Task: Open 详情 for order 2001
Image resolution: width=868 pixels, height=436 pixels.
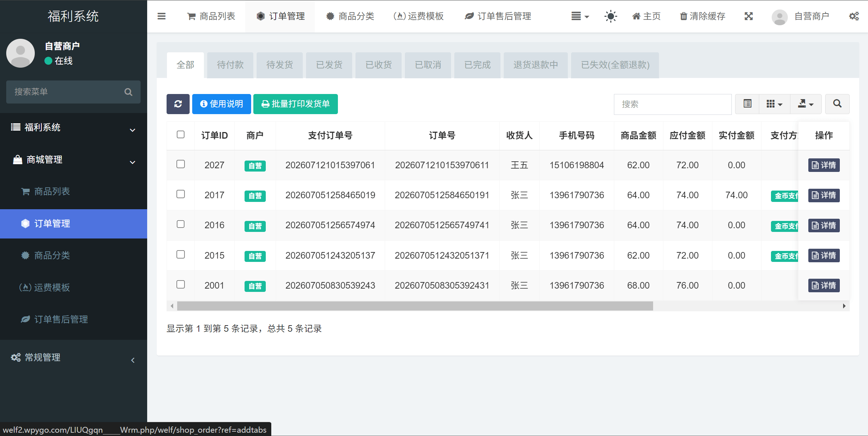Action: (824, 285)
